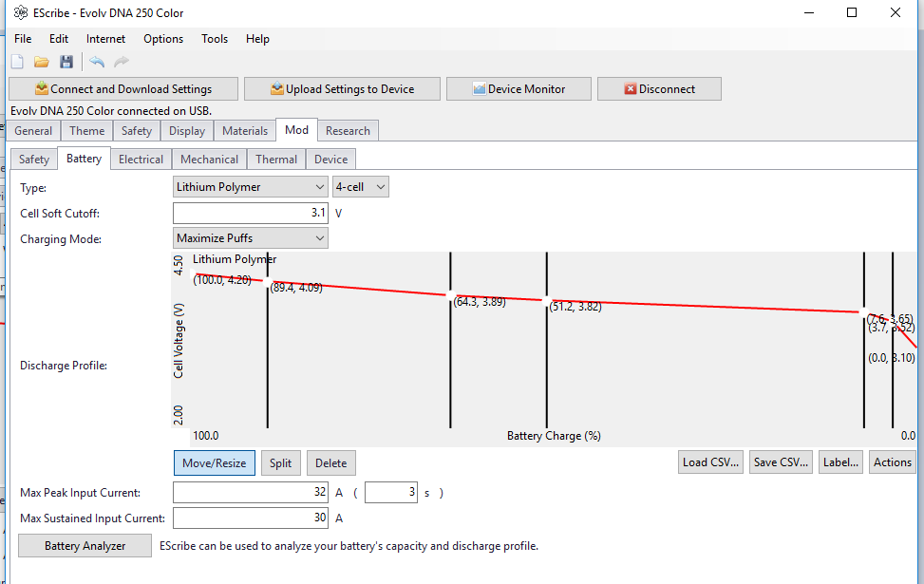Open the Charging Mode dropdown

251,238
